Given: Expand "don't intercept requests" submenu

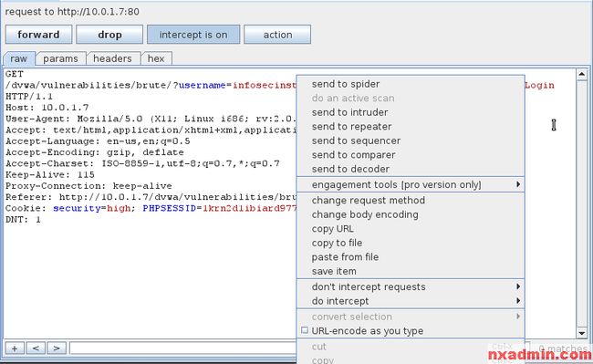Looking at the screenshot, I should point(411,286).
